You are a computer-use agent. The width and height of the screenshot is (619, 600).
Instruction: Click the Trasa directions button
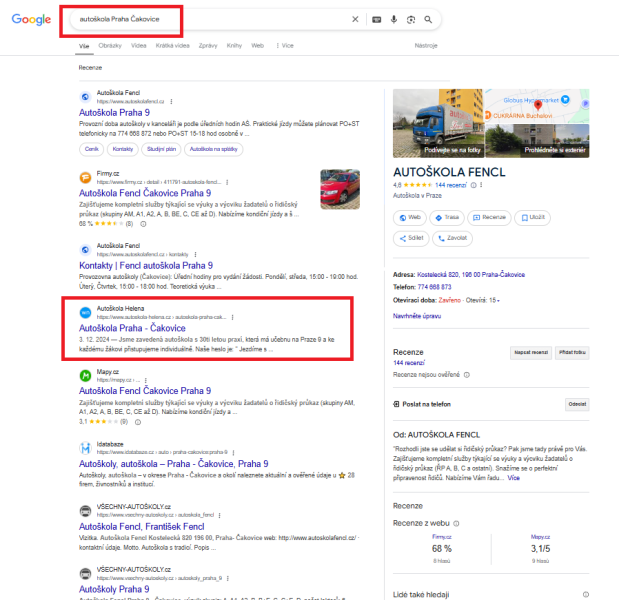[x=447, y=218]
